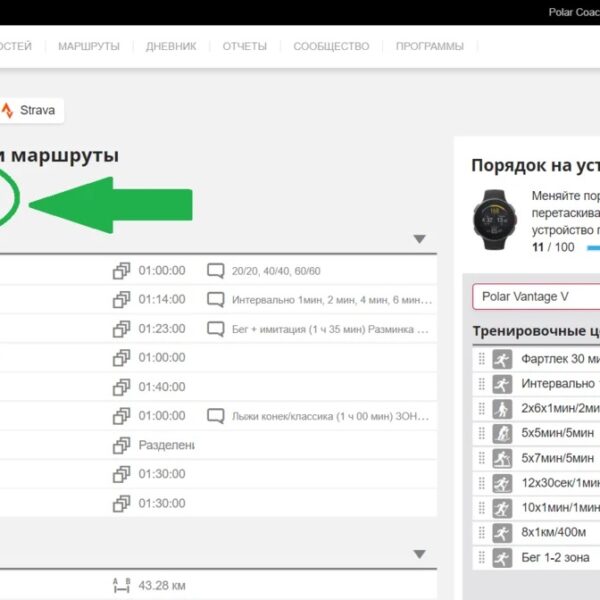The width and height of the screenshot is (600, 600).
Task: Click the running icon for Фартлек 30 мин
Action: pyautogui.click(x=502, y=359)
